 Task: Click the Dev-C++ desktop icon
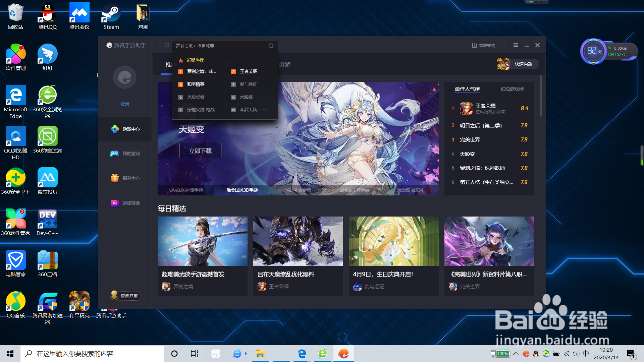[48, 222]
